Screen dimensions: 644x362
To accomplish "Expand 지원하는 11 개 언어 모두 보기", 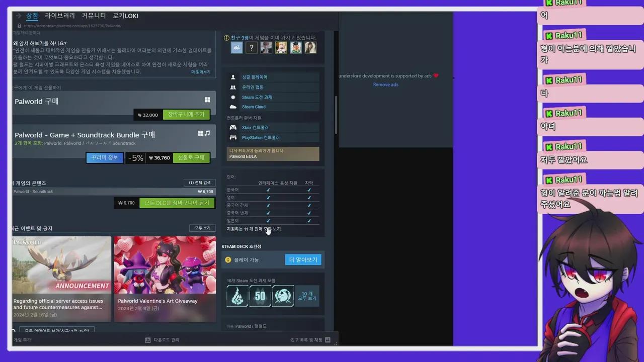I will pyautogui.click(x=254, y=229).
